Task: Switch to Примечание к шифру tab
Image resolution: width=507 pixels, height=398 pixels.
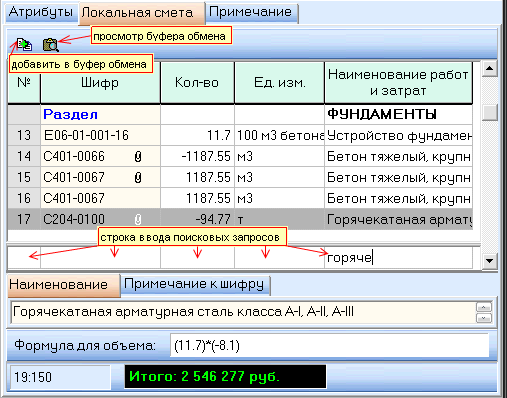Action: [x=195, y=284]
